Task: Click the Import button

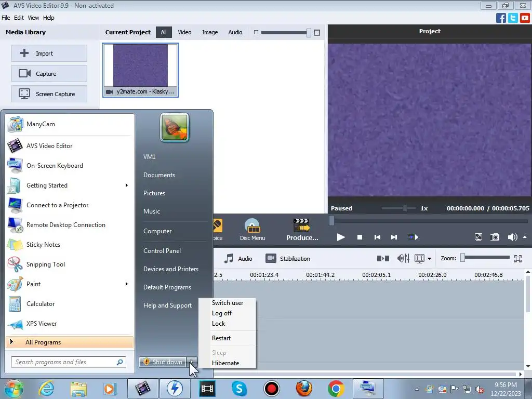Action: (x=49, y=54)
